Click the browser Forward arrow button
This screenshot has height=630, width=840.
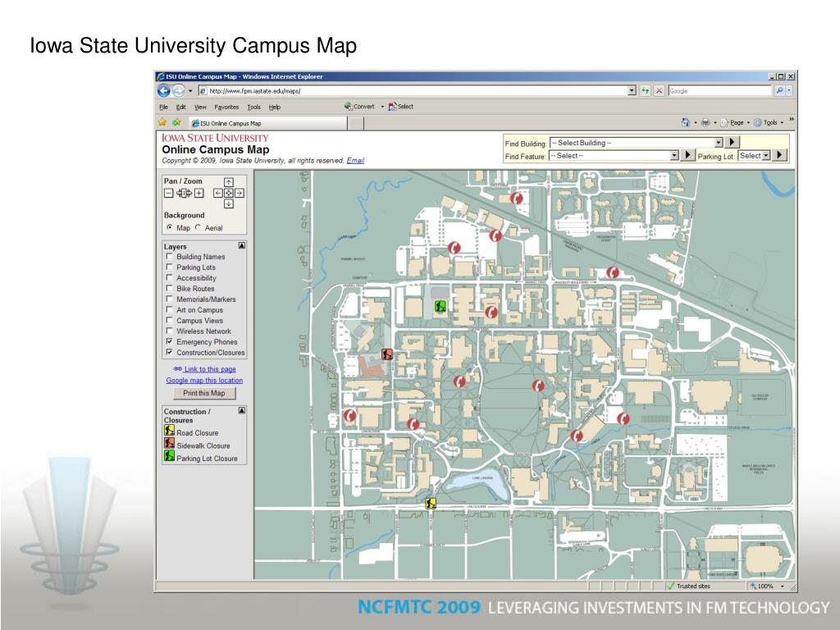[x=178, y=91]
